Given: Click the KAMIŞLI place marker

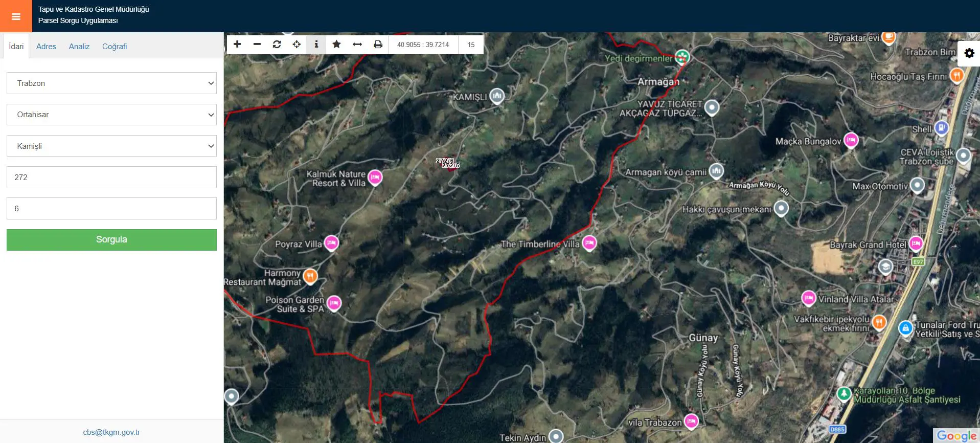Looking at the screenshot, I should [x=497, y=96].
